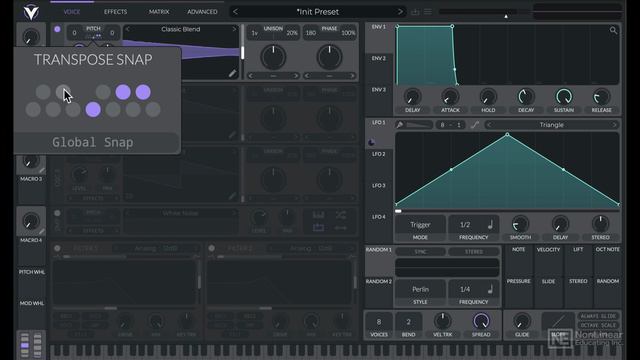Click next LFO shape arrow beside Triangle
Viewport: 640px width, 360px height.
pyautogui.click(x=614, y=125)
